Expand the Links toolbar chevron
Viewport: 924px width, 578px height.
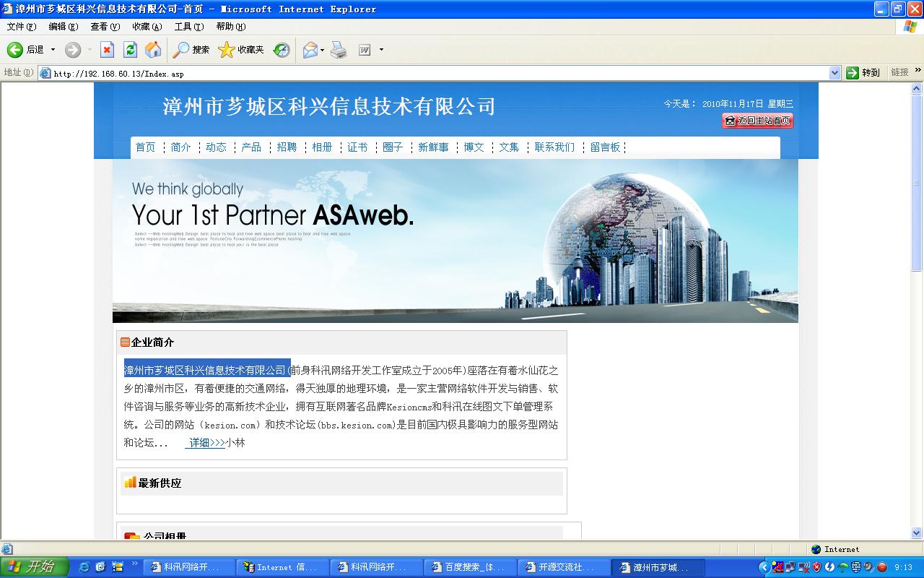tap(918, 71)
